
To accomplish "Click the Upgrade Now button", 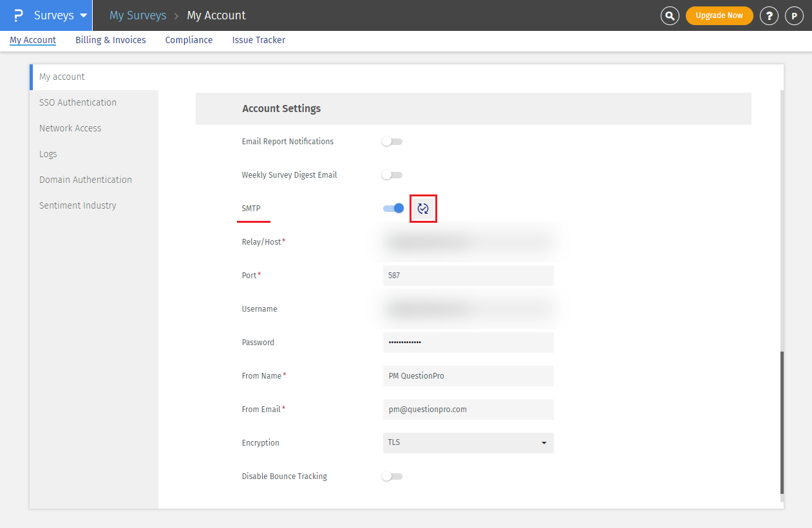I will pyautogui.click(x=719, y=15).
